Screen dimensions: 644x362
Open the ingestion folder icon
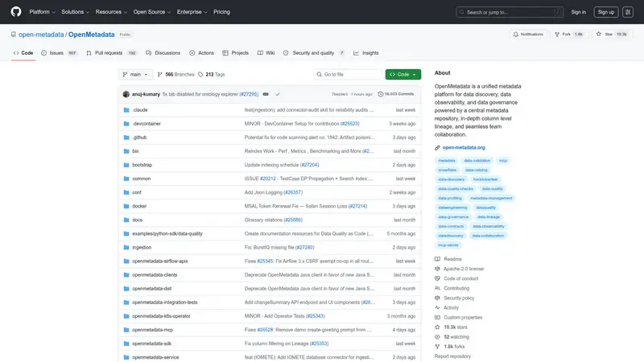126,248
